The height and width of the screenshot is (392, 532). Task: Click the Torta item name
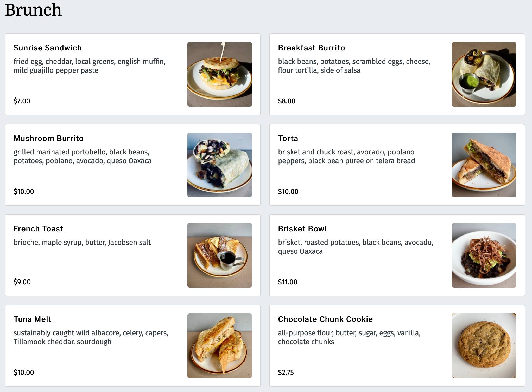click(288, 138)
